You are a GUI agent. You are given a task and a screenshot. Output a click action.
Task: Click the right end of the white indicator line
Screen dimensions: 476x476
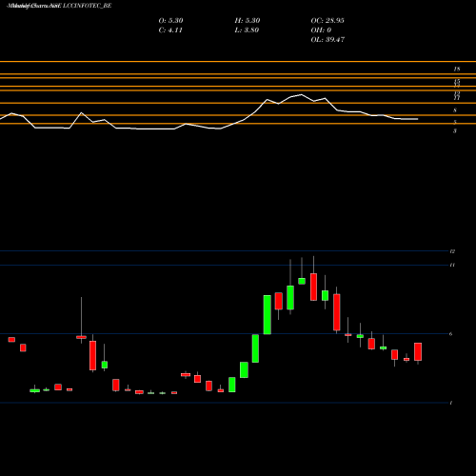click(417, 119)
